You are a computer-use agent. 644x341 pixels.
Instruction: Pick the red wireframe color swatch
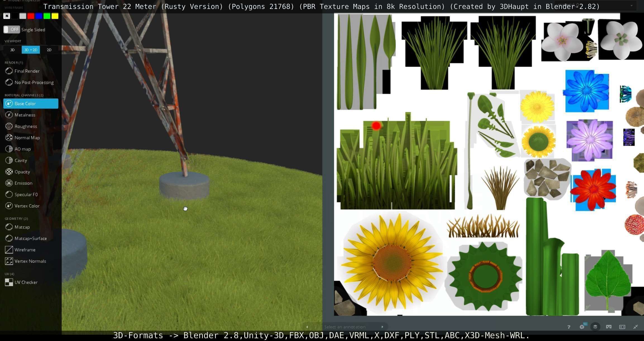31,16
